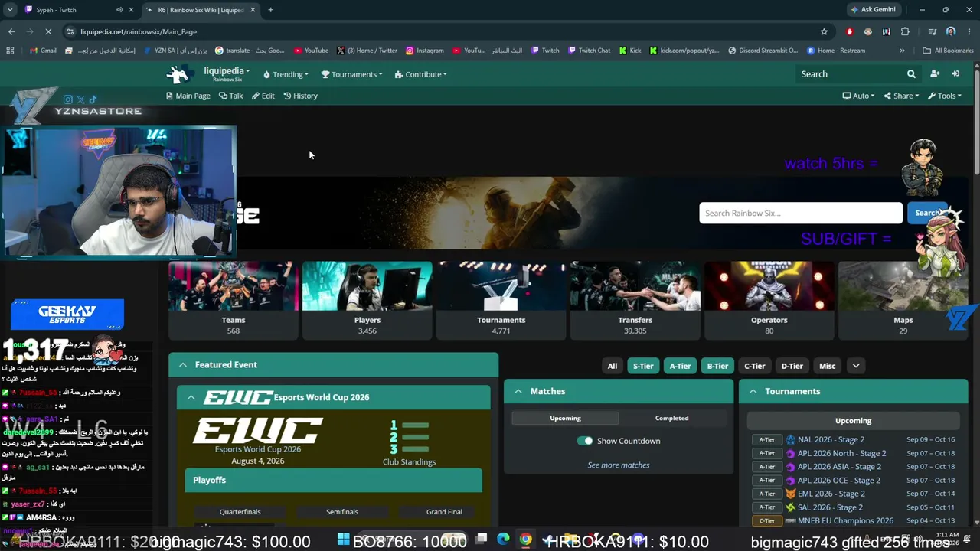980x551 pixels.
Task: Open Chrome extensions puzzle icon
Action: 905,31
